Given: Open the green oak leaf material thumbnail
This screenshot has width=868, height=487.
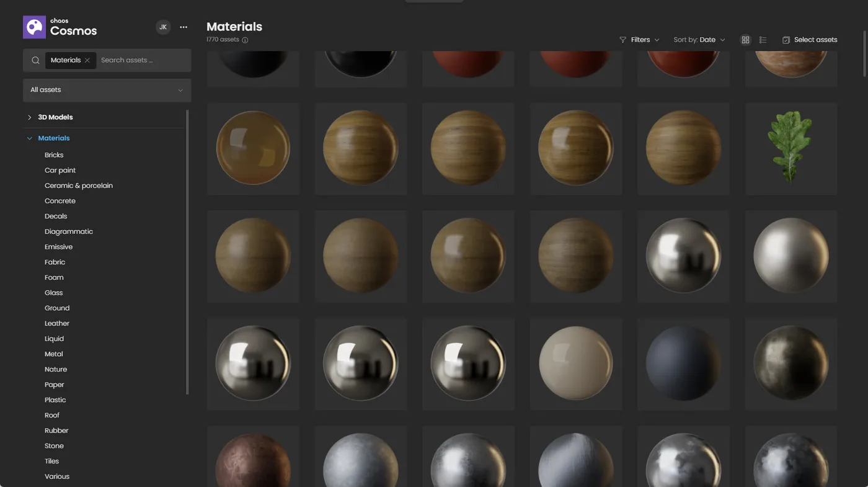Looking at the screenshot, I should click(x=790, y=148).
